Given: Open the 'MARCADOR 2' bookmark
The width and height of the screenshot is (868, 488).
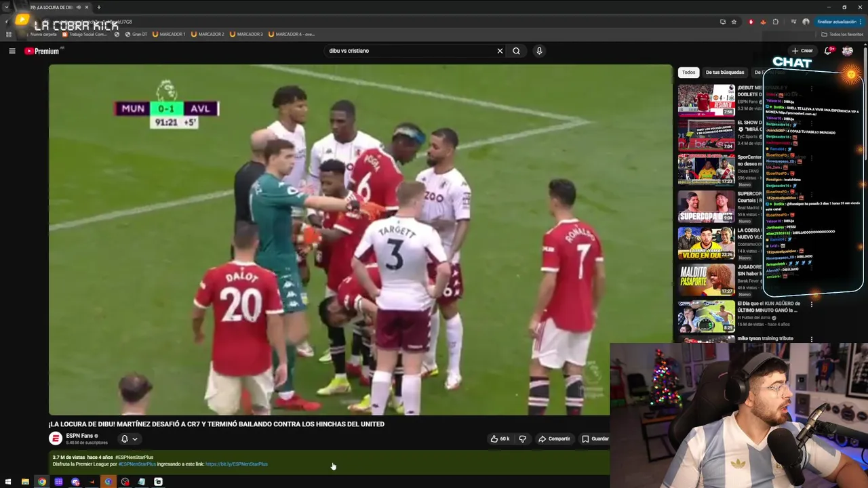Looking at the screenshot, I should pos(208,34).
